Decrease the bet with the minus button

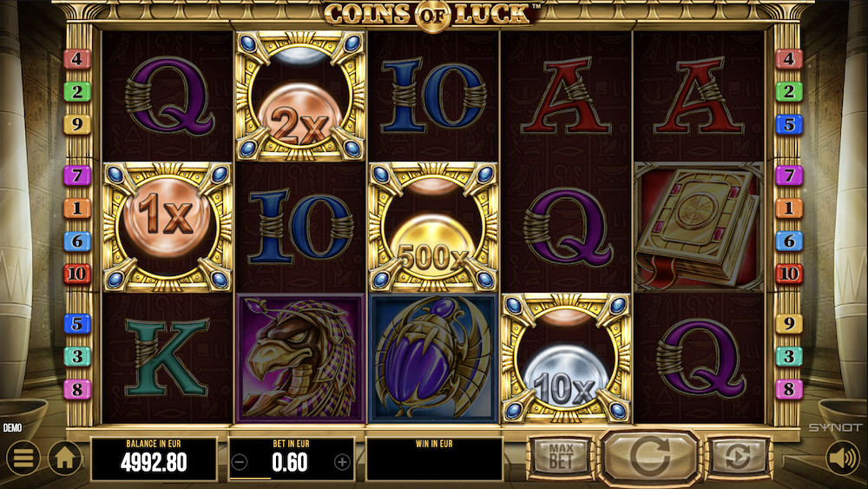(x=240, y=461)
